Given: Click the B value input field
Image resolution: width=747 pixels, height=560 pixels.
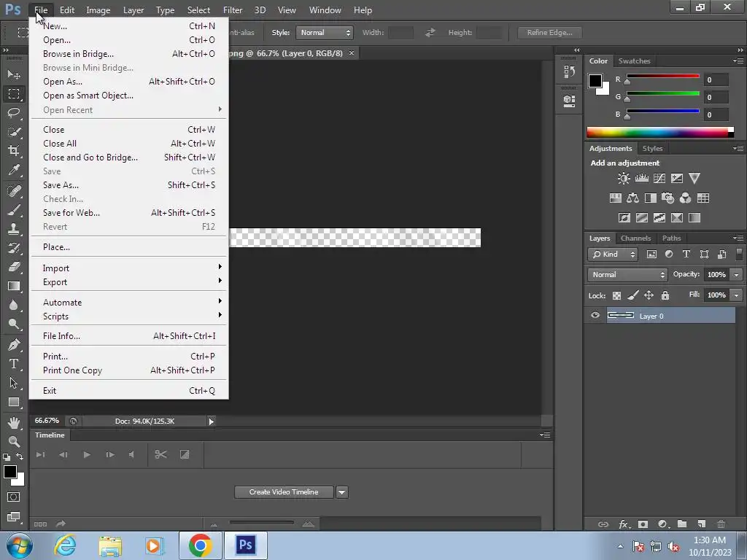Looking at the screenshot, I should coord(716,114).
